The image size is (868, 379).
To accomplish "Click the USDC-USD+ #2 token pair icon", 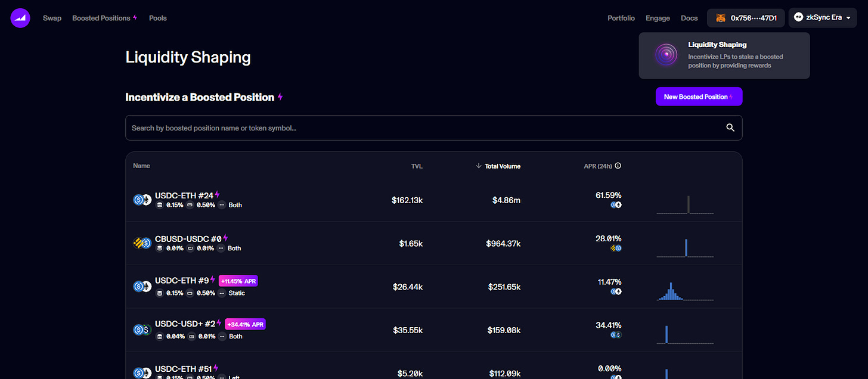I will coord(142,330).
